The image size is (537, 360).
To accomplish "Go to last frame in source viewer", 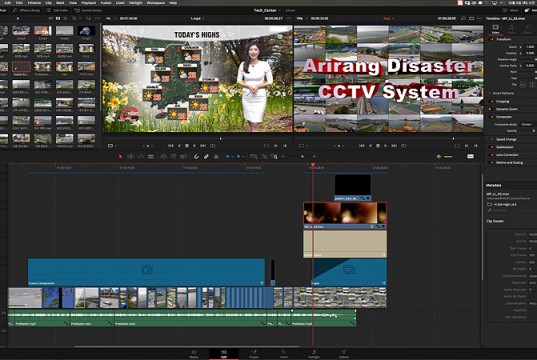I will coord(203,146).
